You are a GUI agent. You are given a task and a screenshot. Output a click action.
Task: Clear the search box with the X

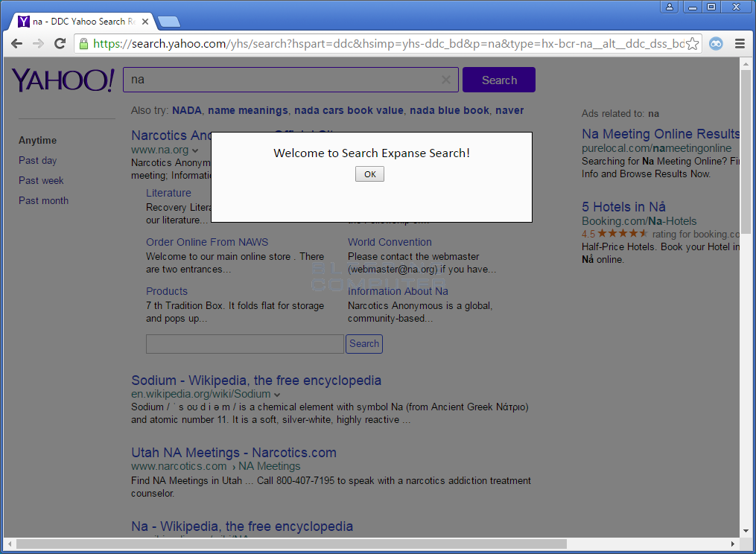point(446,80)
